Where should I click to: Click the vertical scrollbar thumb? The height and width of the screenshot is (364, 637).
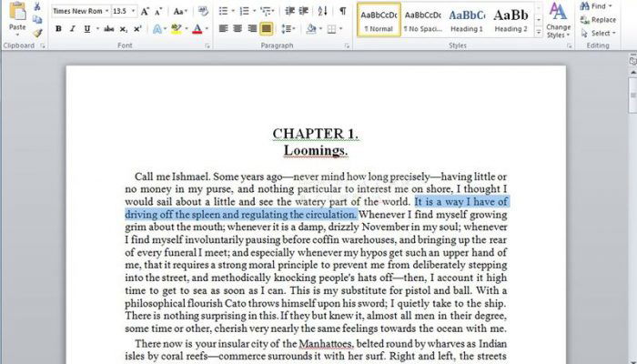coord(632,95)
